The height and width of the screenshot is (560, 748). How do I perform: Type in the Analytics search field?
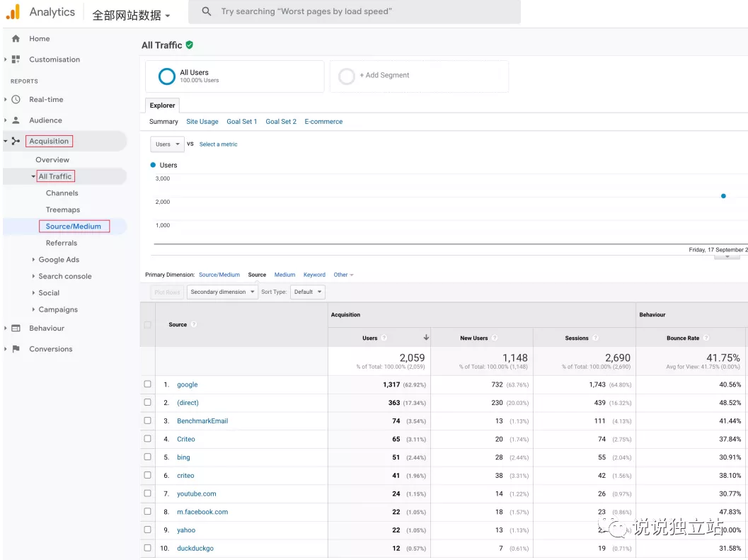point(354,12)
